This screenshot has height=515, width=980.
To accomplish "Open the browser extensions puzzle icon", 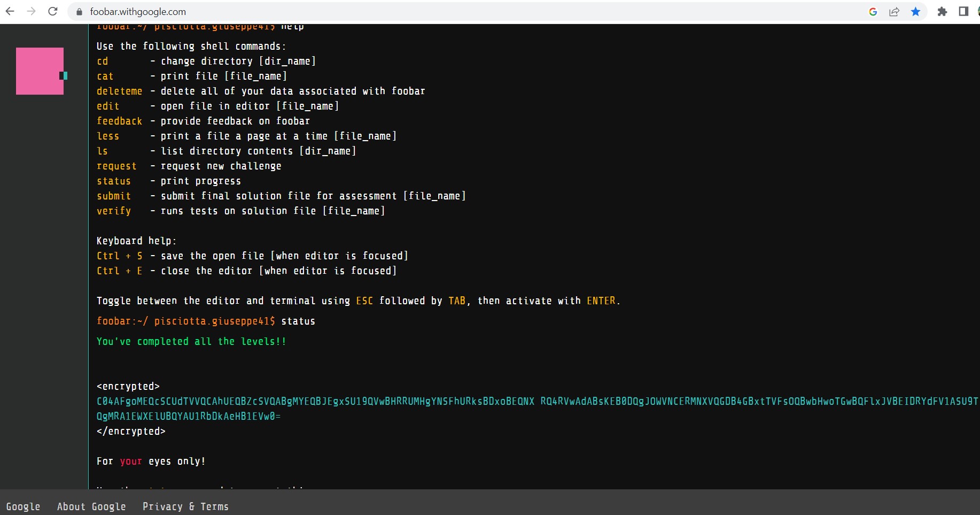I will 942,12.
